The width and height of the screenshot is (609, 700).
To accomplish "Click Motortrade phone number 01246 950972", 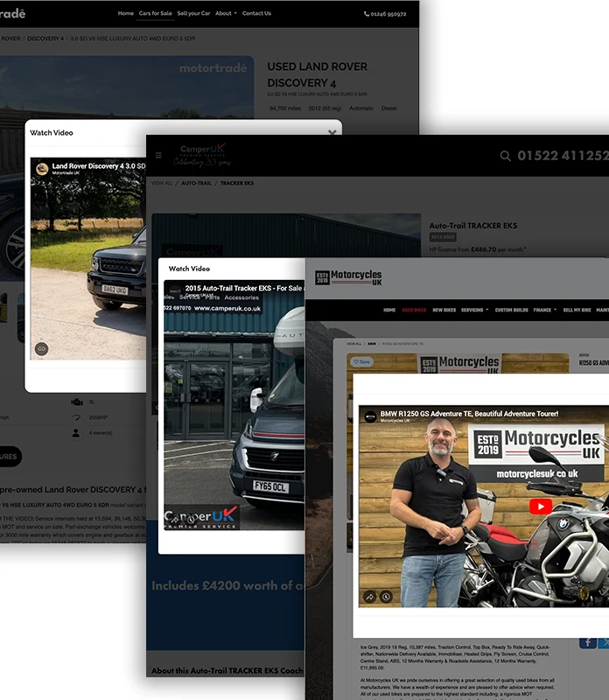I will coord(385,14).
